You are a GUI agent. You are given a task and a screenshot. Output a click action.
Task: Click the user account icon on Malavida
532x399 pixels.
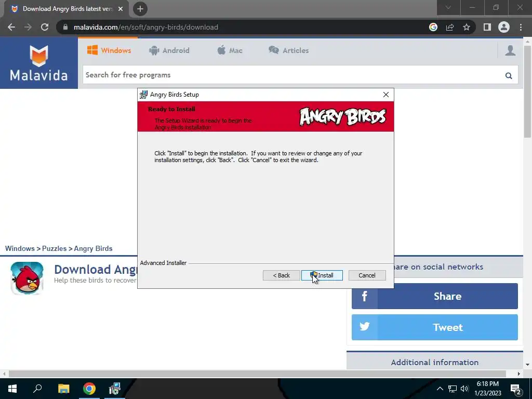coord(510,50)
